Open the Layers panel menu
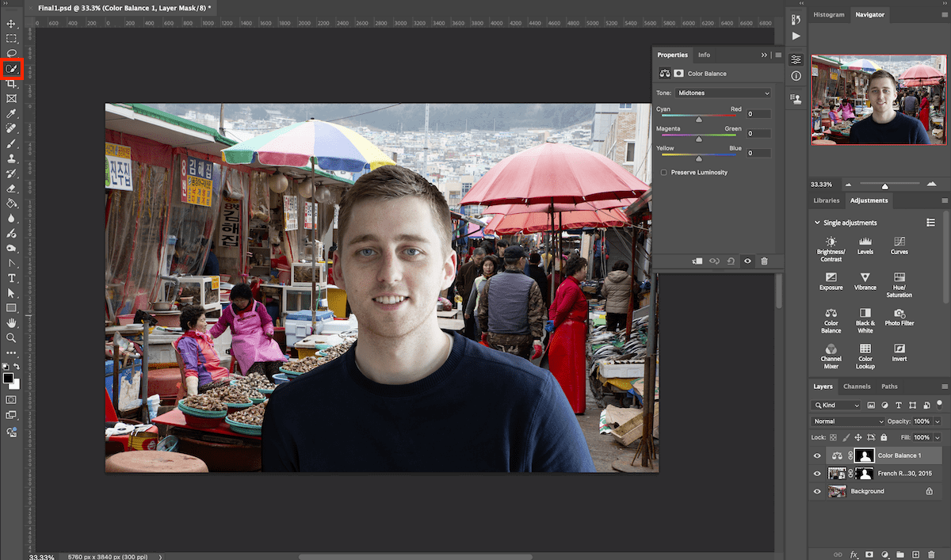The width and height of the screenshot is (951, 560). tap(943, 387)
